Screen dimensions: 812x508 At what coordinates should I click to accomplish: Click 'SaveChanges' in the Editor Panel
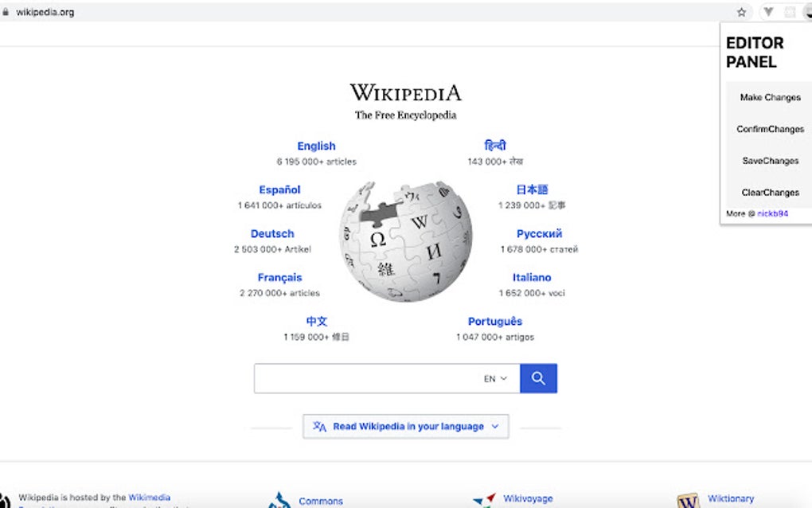tap(769, 161)
